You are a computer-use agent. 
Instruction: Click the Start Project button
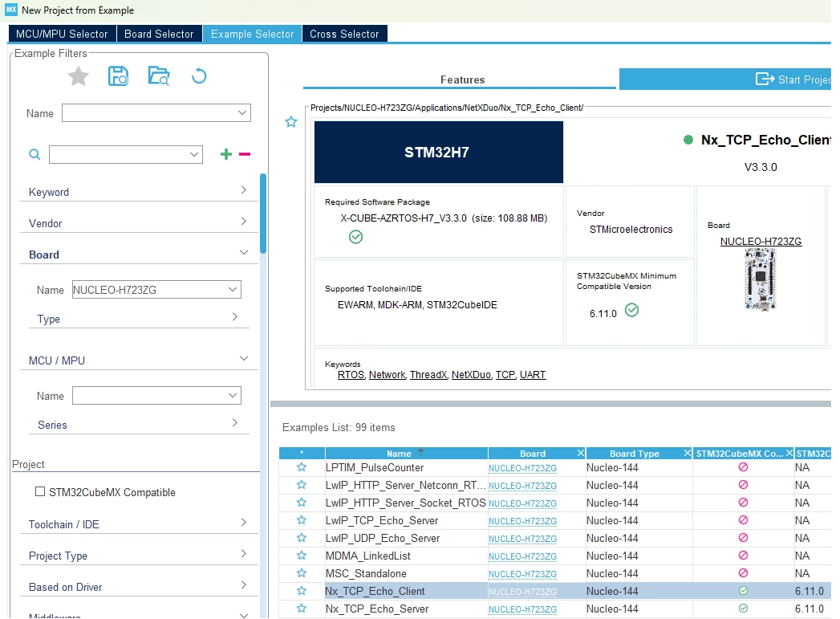point(726,79)
